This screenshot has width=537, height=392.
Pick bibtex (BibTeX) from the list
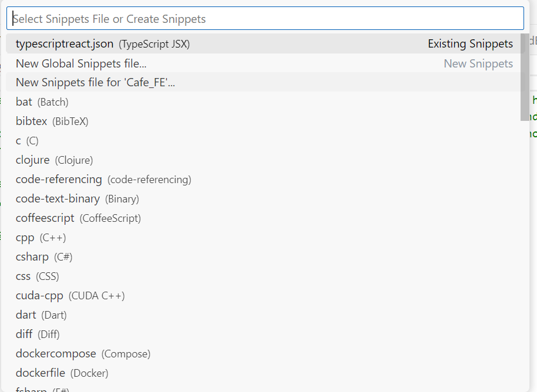point(265,121)
